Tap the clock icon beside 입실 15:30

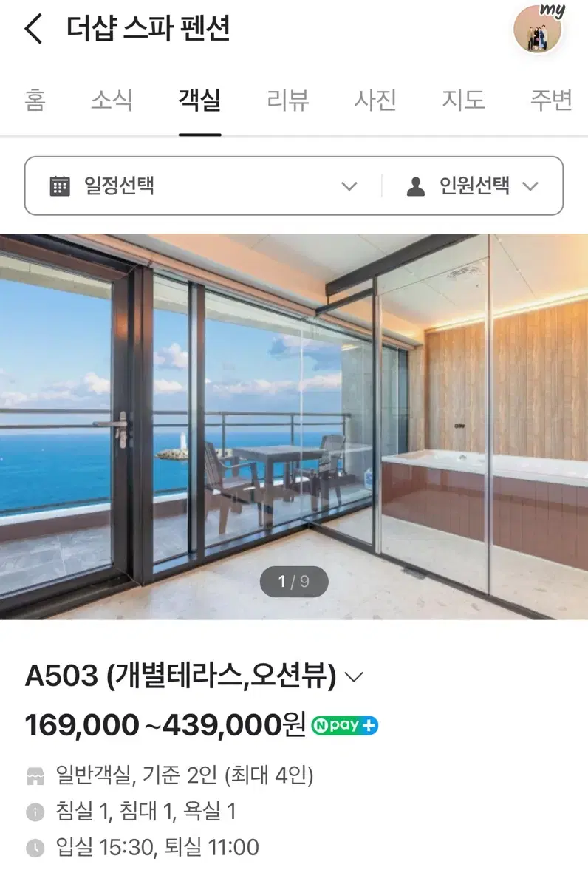coord(35,848)
